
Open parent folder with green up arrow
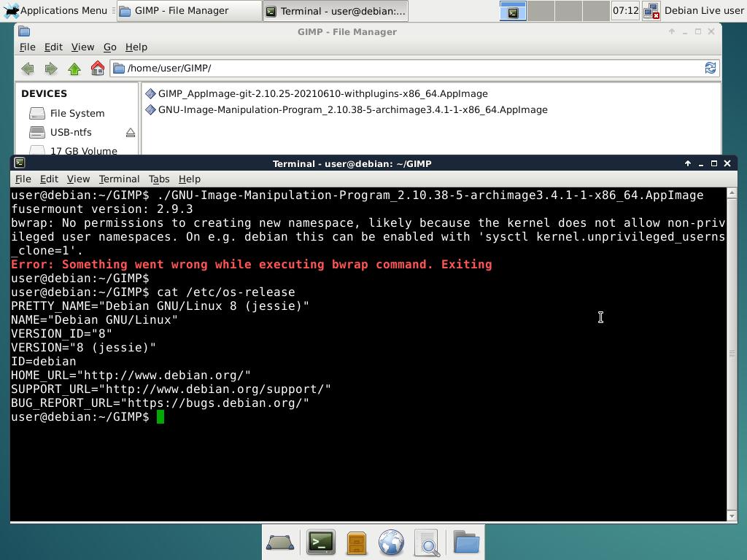(x=74, y=69)
